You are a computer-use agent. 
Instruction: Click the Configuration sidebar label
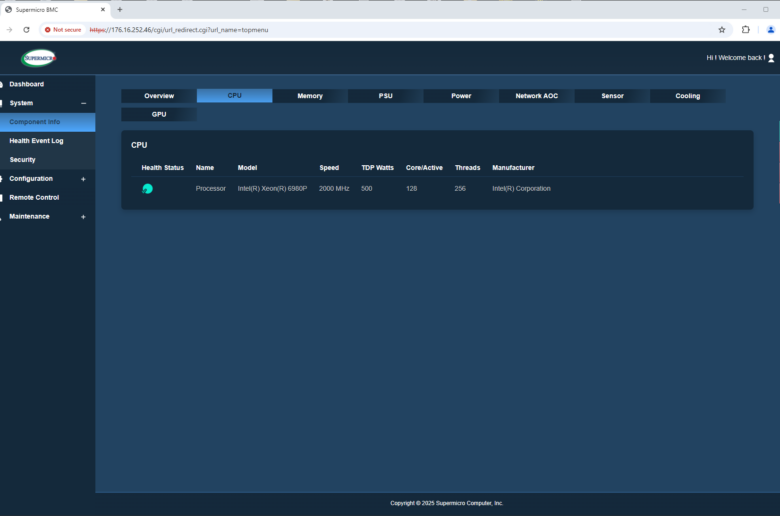31,179
